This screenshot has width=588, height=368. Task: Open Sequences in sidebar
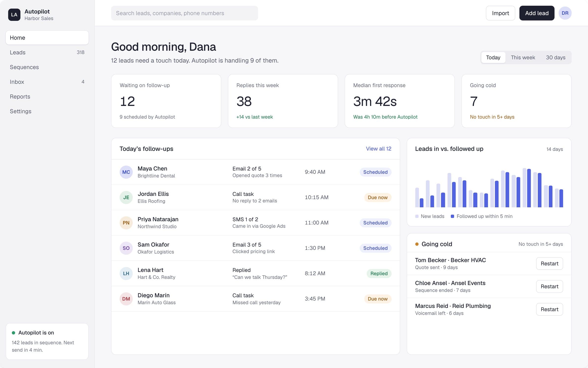click(47, 67)
